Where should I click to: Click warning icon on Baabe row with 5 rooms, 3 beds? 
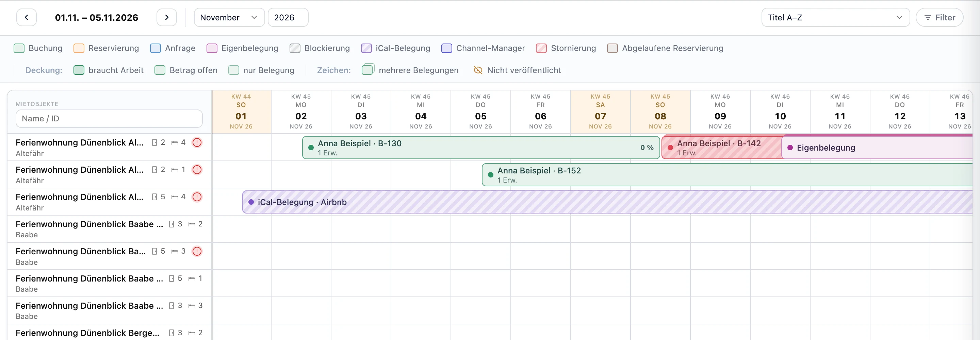tap(197, 251)
